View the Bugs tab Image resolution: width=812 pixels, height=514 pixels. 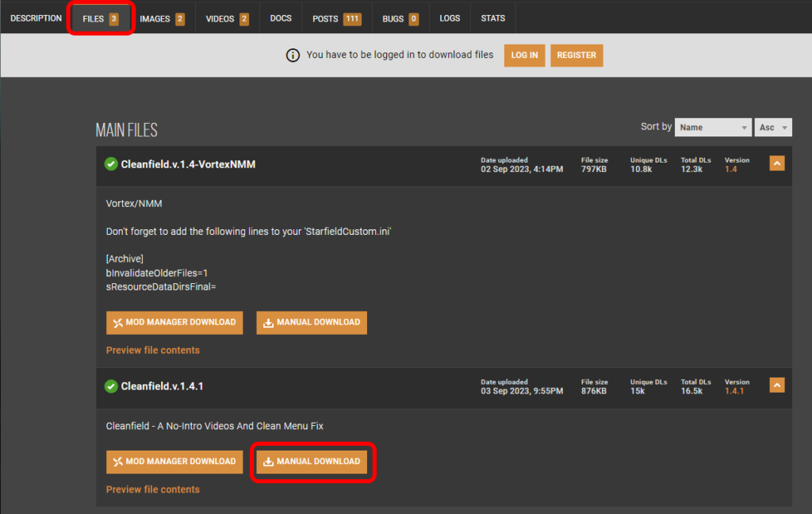[400, 19]
